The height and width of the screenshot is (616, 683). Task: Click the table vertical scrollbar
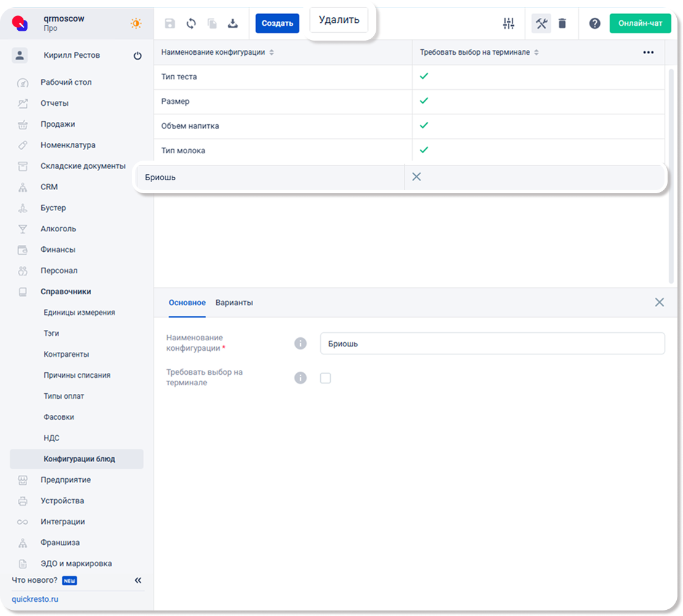coord(671,176)
